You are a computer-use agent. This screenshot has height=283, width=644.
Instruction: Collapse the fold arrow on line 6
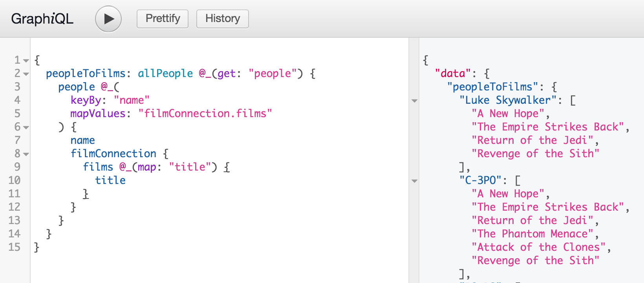(x=26, y=127)
